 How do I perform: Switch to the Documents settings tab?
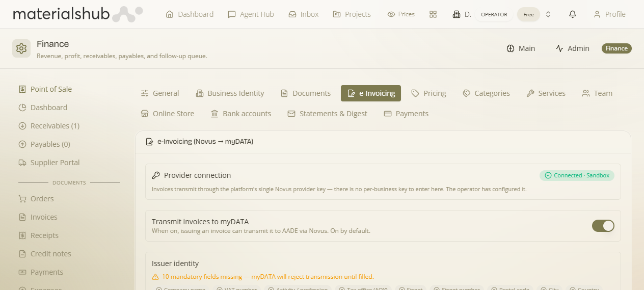coord(306,93)
